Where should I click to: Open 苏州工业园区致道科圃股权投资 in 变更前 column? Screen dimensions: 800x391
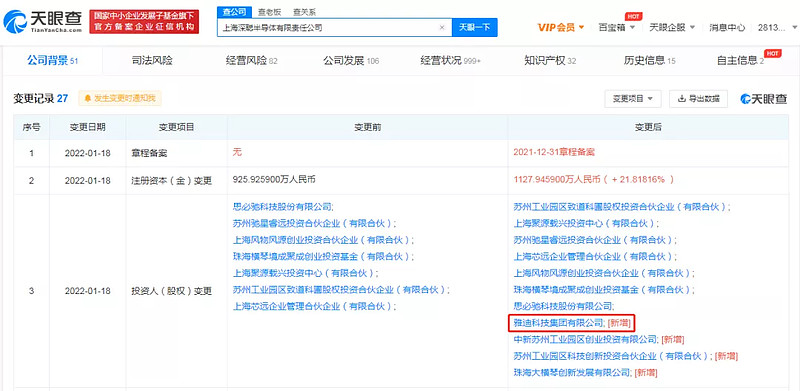click(341, 289)
